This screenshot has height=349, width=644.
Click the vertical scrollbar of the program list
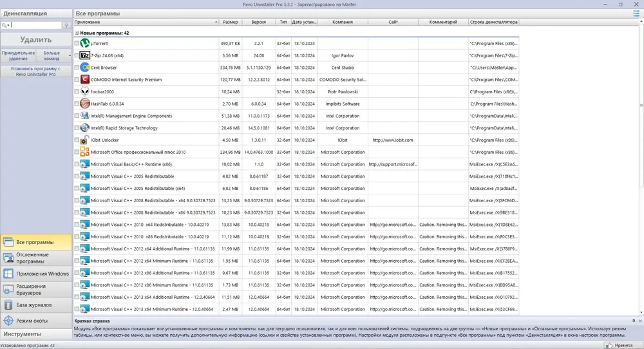(641, 168)
